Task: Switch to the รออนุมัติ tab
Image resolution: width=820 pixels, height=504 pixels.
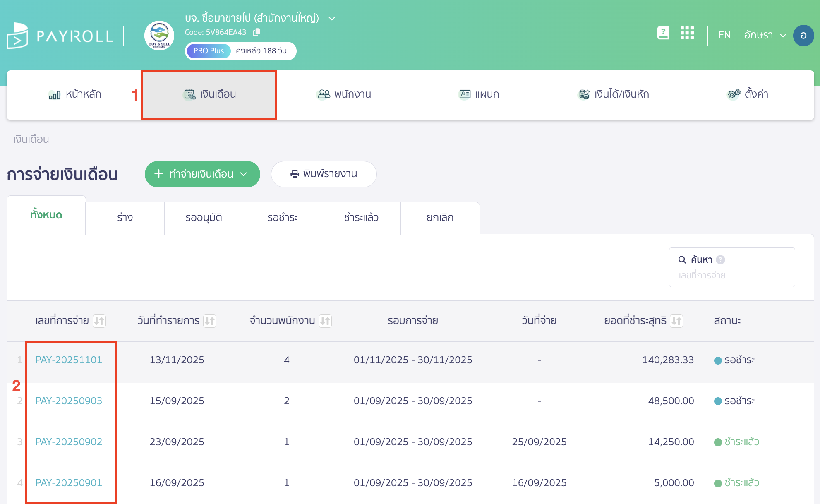Action: click(x=204, y=218)
